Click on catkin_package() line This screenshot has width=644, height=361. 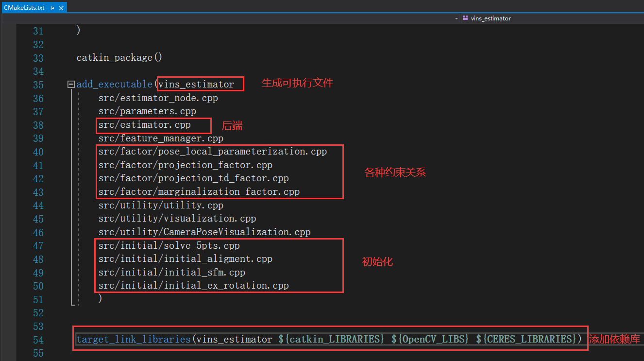click(x=119, y=57)
